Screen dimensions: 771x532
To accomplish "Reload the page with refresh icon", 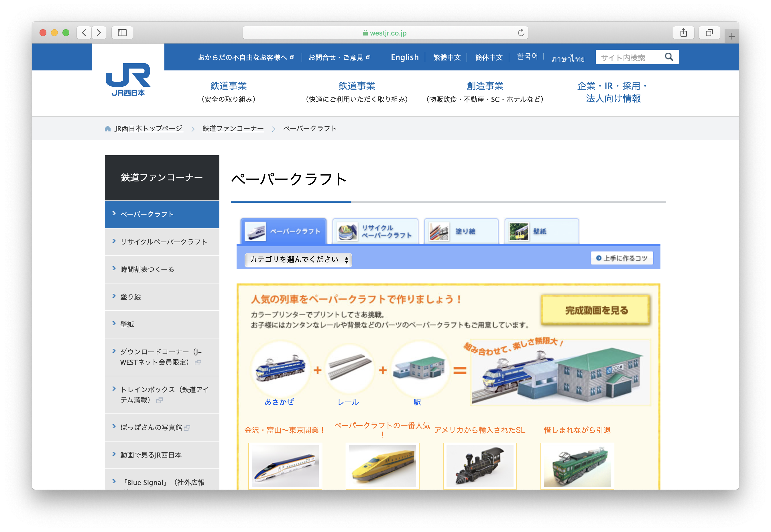I will click(x=521, y=33).
